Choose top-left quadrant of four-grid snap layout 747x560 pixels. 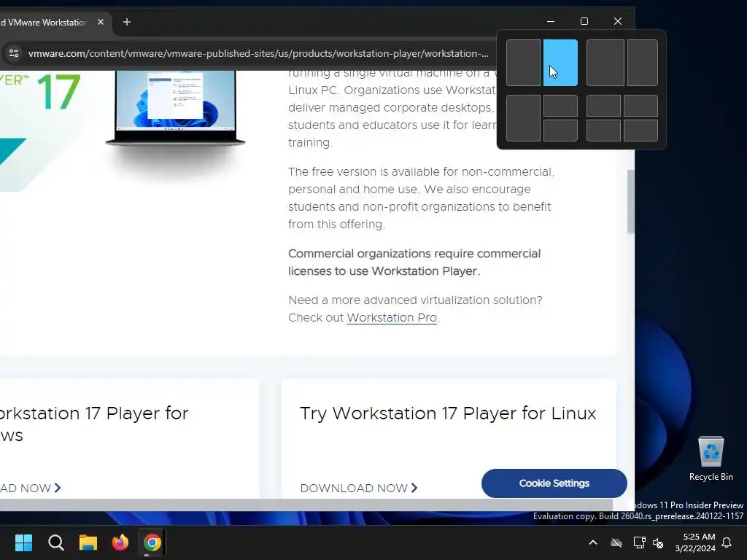click(603, 106)
